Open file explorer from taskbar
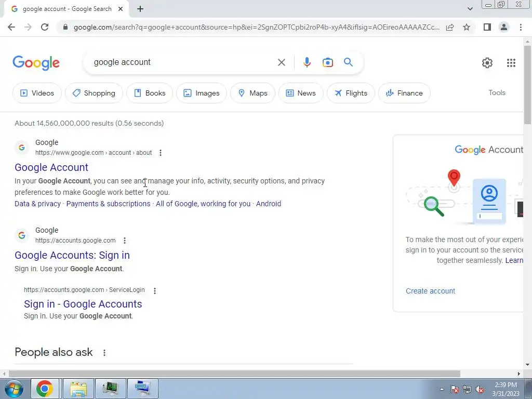 pyautogui.click(x=79, y=389)
